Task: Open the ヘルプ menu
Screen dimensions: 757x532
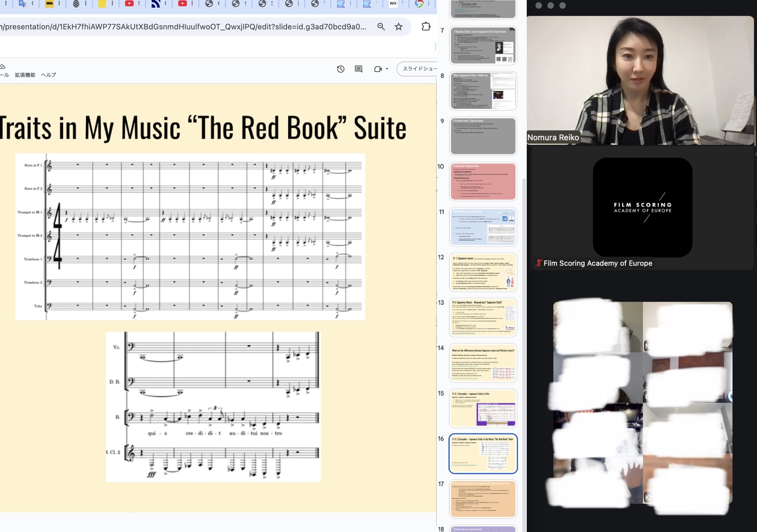Action: (x=49, y=75)
